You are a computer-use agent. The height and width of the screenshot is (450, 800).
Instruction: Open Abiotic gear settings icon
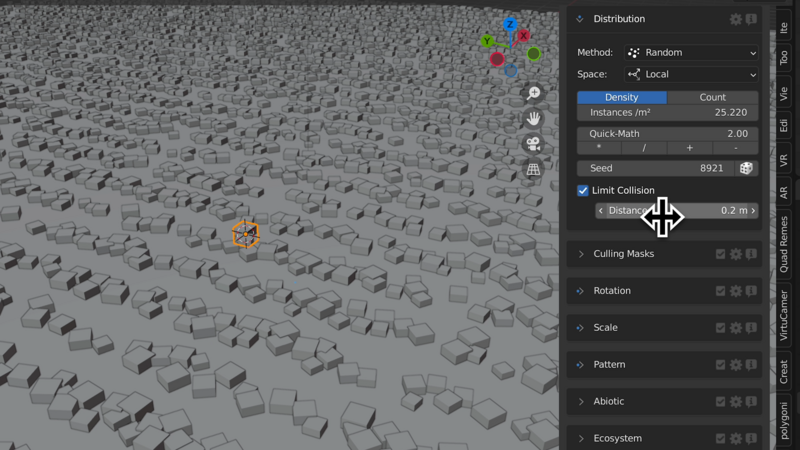coord(735,402)
